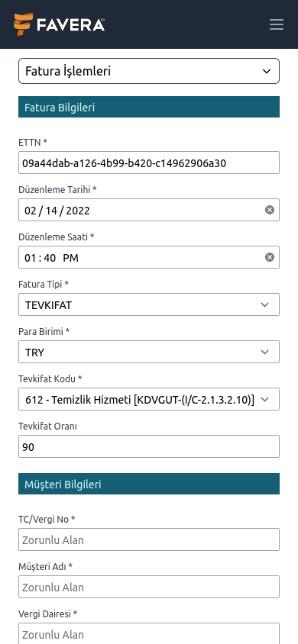Select the month in Düzenleme Tarihi
This screenshot has height=644, width=298.
tap(31, 211)
